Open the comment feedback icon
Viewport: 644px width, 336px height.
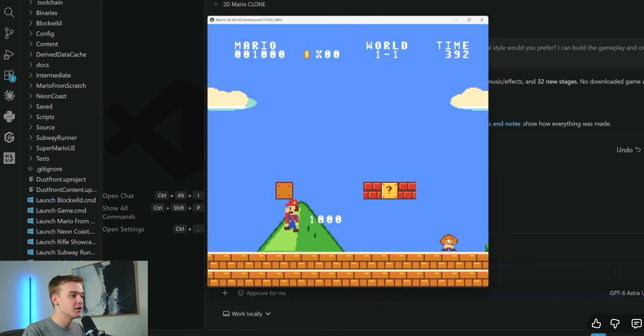click(636, 324)
